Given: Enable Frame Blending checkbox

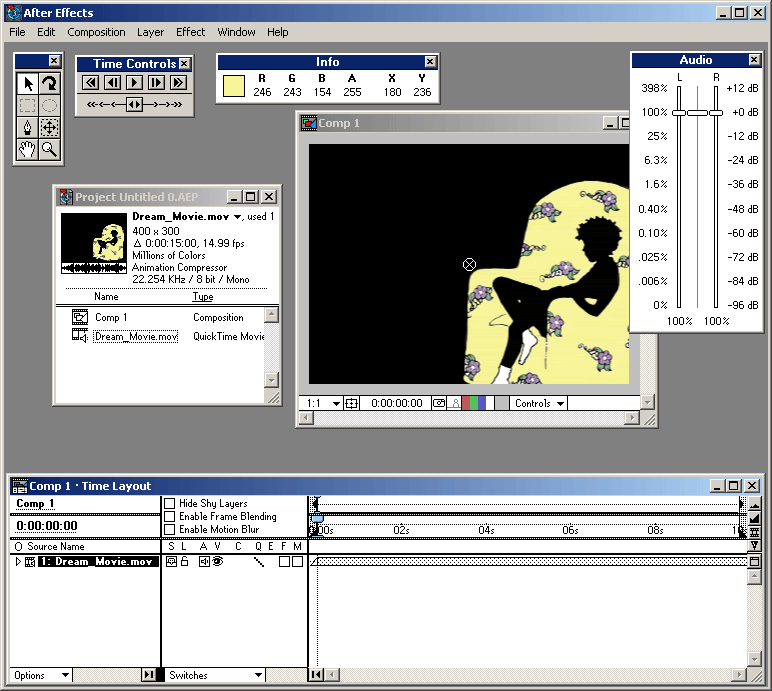Looking at the screenshot, I should tap(169, 517).
